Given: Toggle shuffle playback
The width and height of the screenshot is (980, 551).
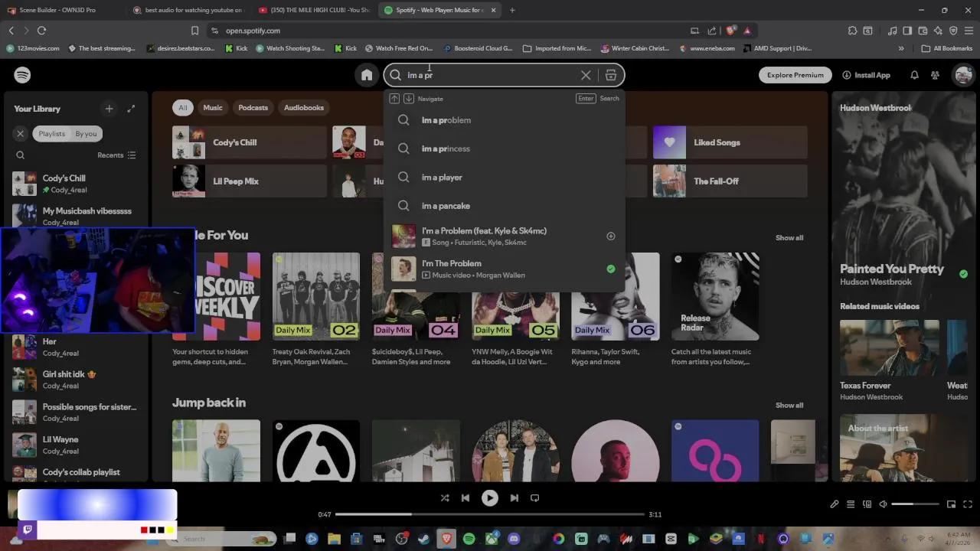Looking at the screenshot, I should 445,498.
